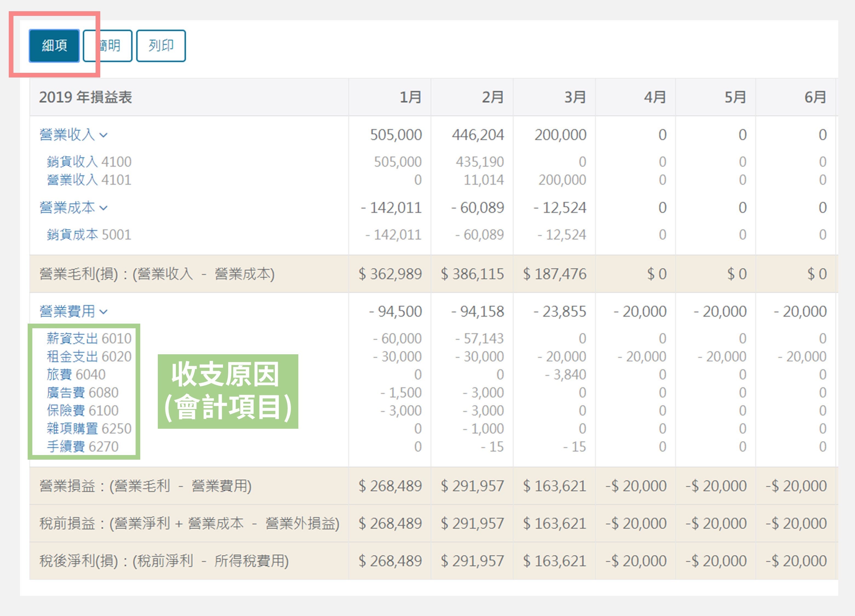
Task: Click 營業毛利 January value $ 362,989
Action: (390, 274)
